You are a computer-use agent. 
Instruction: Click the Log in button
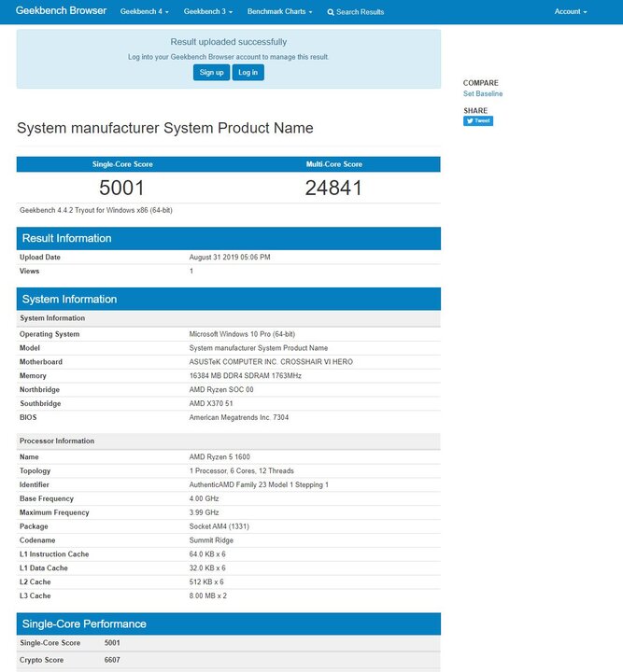(248, 73)
